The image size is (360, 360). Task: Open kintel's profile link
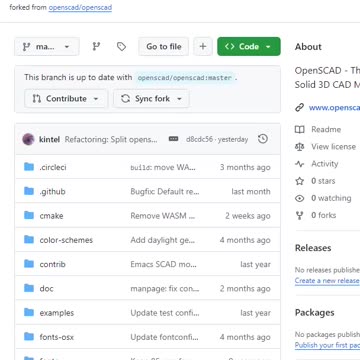click(x=50, y=139)
